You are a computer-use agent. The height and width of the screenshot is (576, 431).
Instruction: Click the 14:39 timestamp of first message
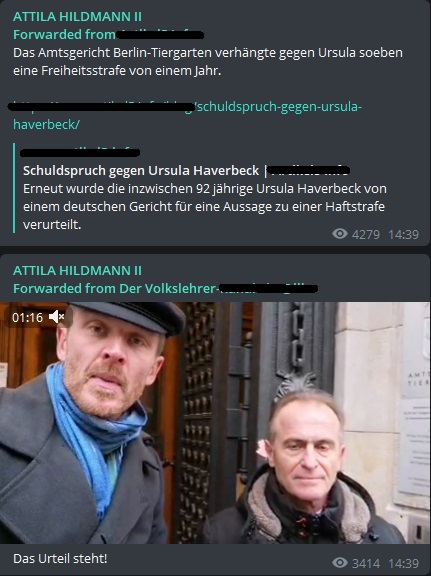(403, 234)
